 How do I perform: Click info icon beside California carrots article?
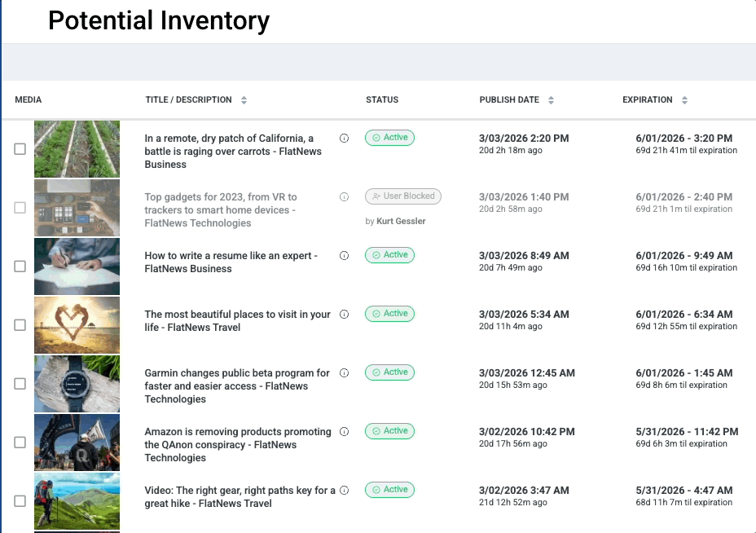[344, 139]
